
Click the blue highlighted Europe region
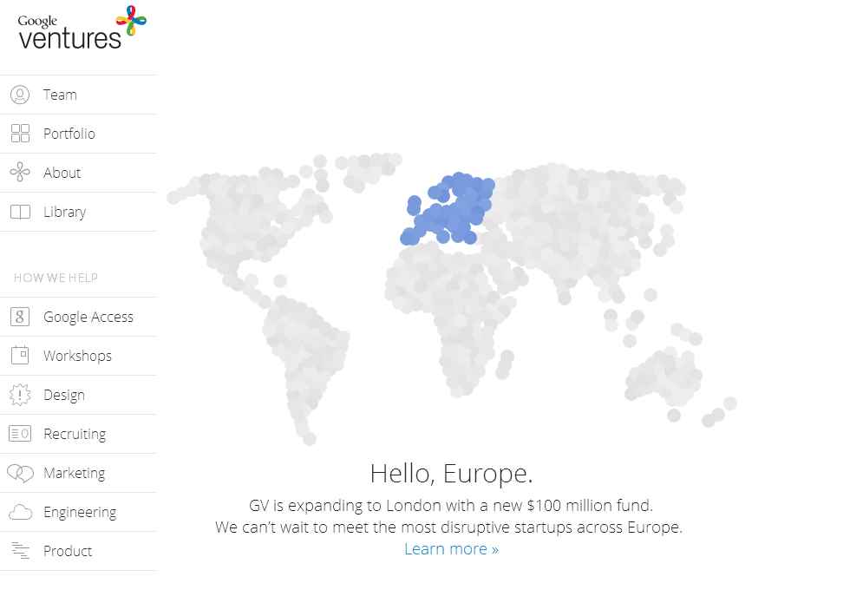(x=451, y=208)
